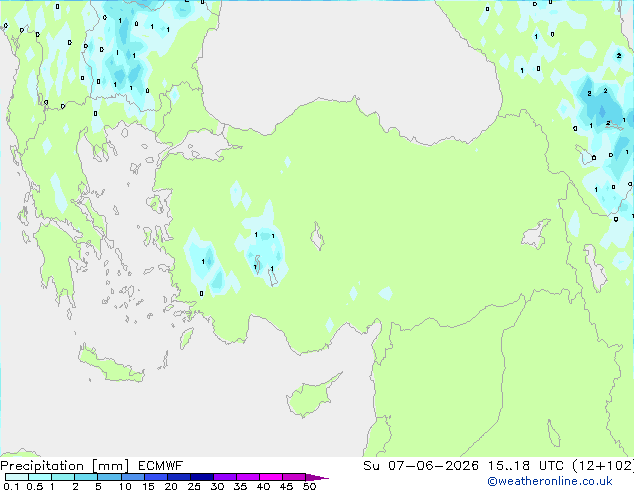The height and width of the screenshot is (490, 634).
Task: Click the 'ECMWF' model label
Action: (161, 466)
